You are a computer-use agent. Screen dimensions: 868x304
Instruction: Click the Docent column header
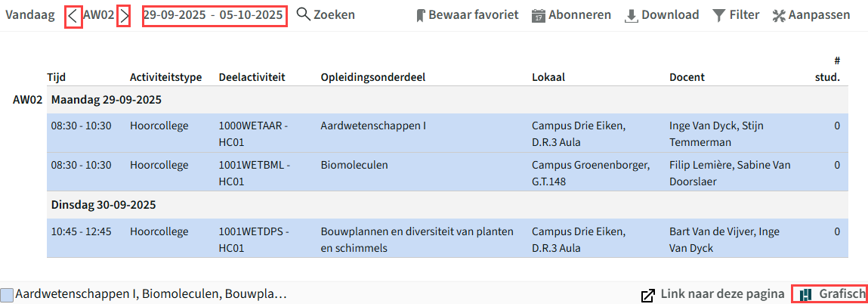point(687,77)
